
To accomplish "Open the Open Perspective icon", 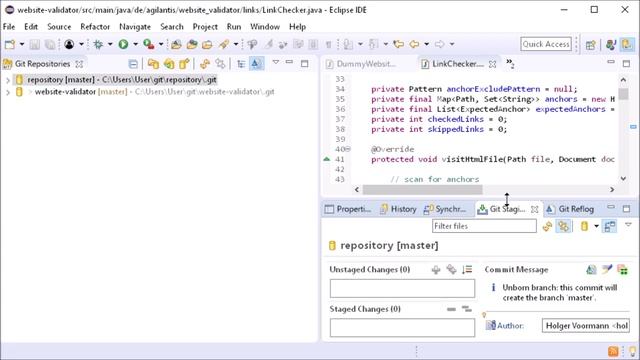I will tap(591, 44).
